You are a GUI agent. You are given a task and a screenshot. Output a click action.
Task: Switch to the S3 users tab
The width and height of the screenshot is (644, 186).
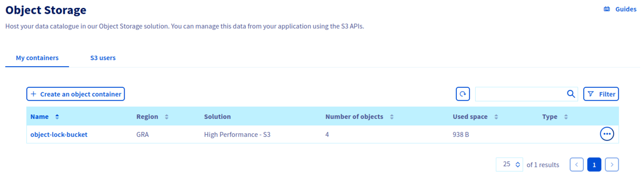pyautogui.click(x=103, y=58)
